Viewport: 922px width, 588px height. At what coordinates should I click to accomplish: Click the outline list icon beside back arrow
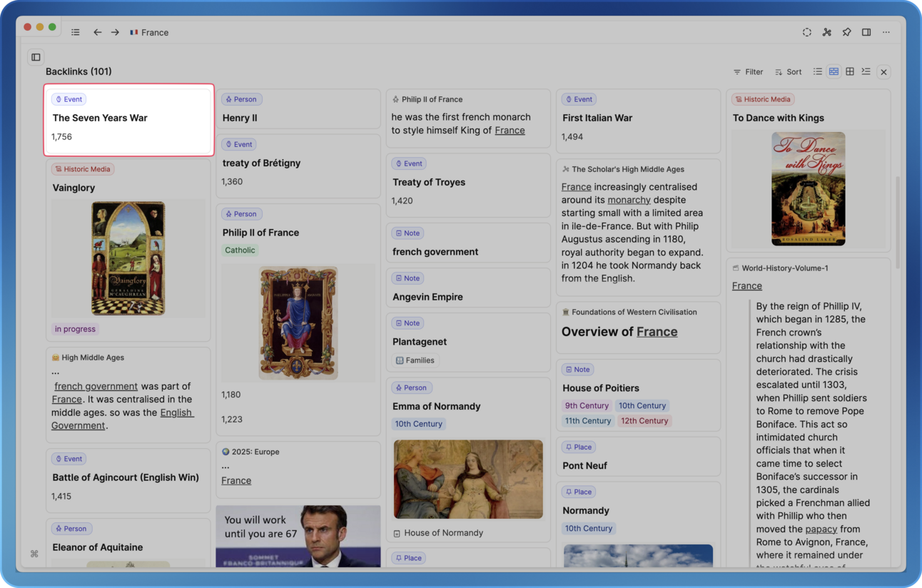76,32
